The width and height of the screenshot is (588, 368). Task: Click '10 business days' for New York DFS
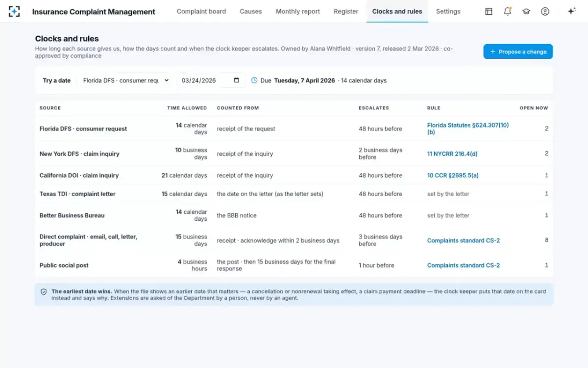191,154
